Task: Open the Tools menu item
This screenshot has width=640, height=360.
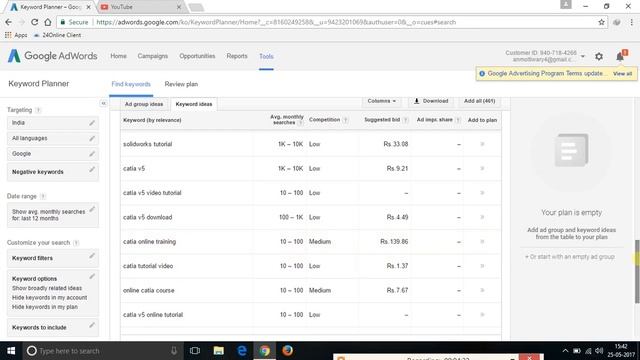Action: (x=266, y=57)
